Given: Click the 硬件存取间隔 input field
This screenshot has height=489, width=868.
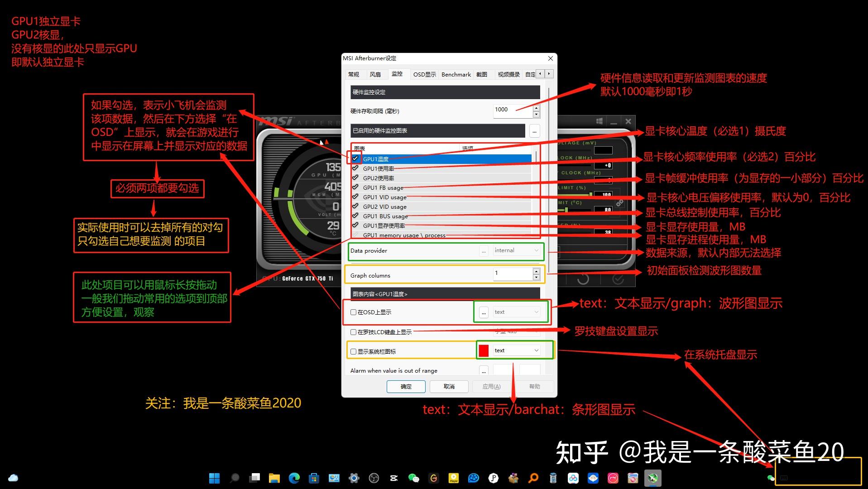Looking at the screenshot, I should (513, 110).
